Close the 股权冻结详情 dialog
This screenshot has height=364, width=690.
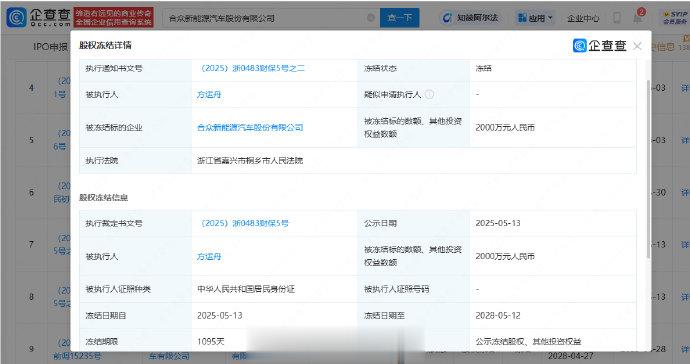pos(637,46)
